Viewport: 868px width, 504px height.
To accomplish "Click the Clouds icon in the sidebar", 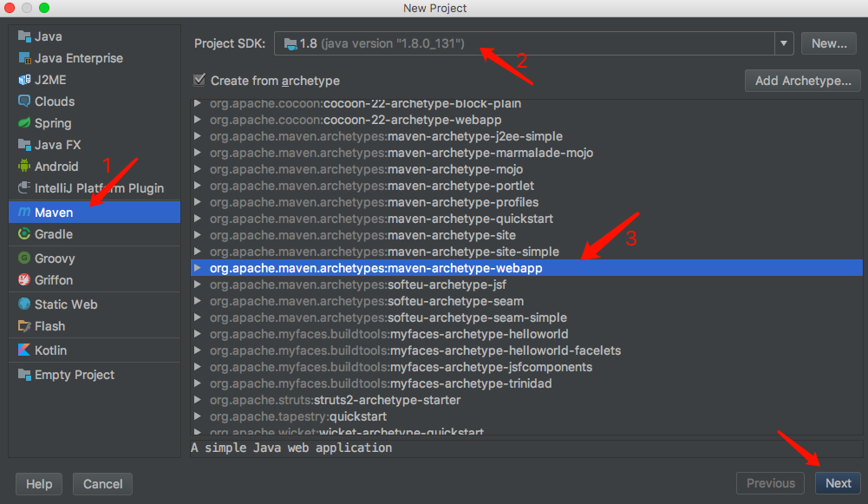I will point(24,101).
